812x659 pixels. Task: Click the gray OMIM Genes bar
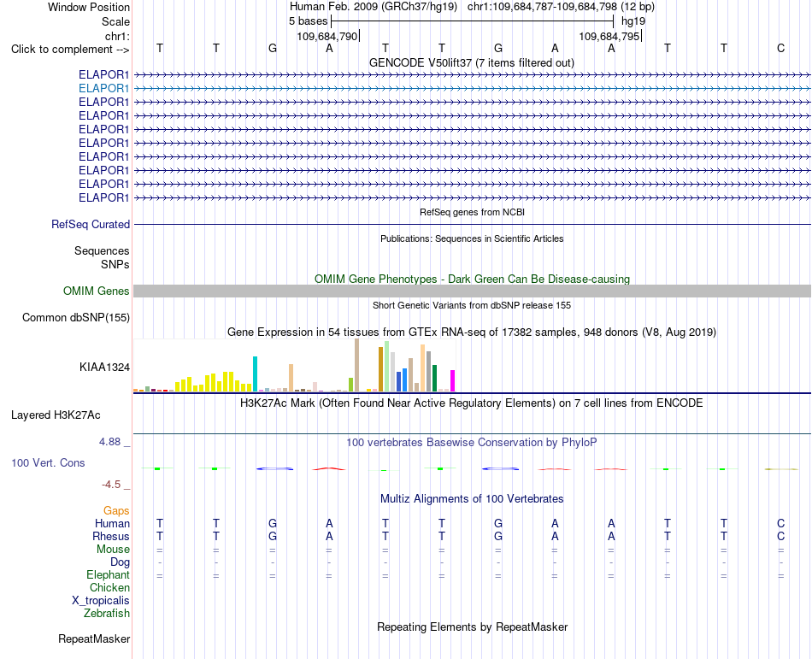tap(472, 291)
